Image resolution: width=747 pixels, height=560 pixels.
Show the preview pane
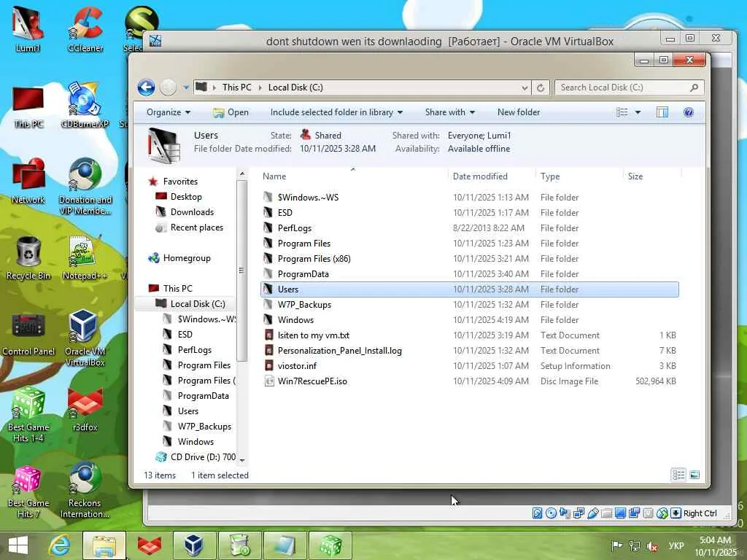pos(662,112)
